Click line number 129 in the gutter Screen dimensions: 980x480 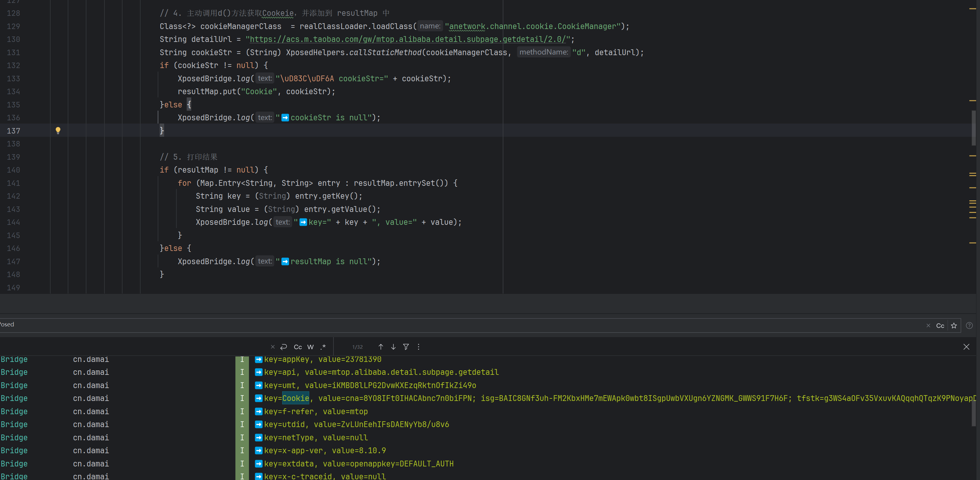pyautogui.click(x=13, y=26)
